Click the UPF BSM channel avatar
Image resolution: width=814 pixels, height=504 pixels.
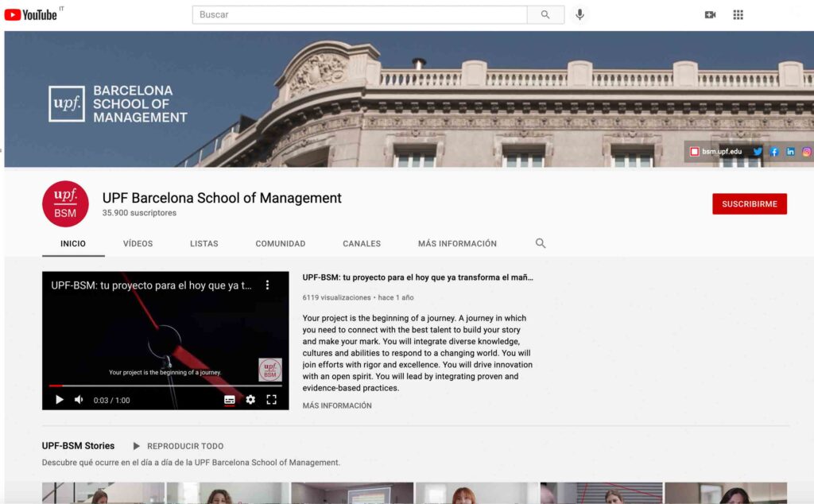[65, 204]
